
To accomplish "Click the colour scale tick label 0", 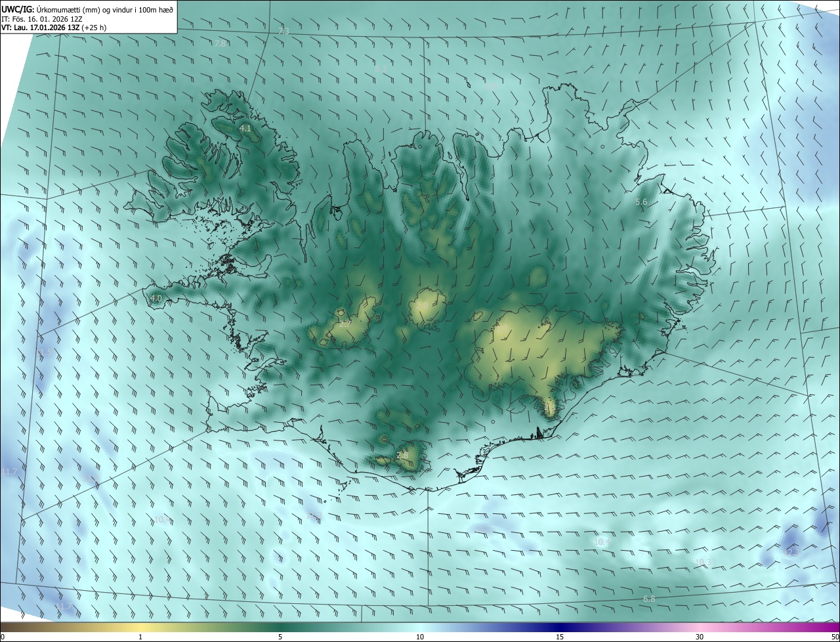I will click(2, 637).
